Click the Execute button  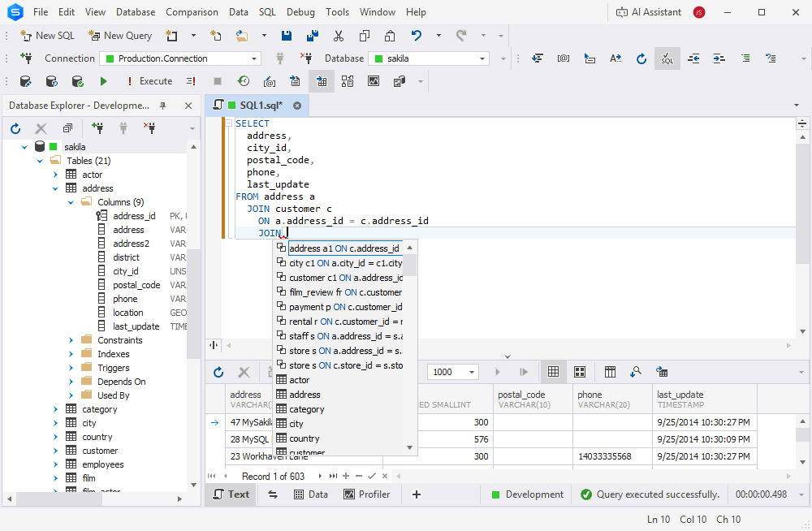click(149, 81)
